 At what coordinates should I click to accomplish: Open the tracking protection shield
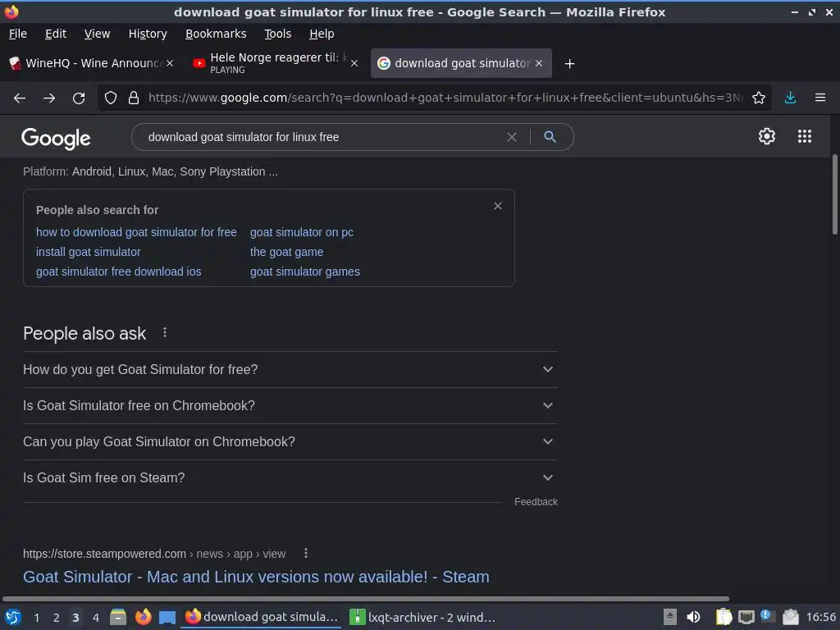click(x=111, y=98)
